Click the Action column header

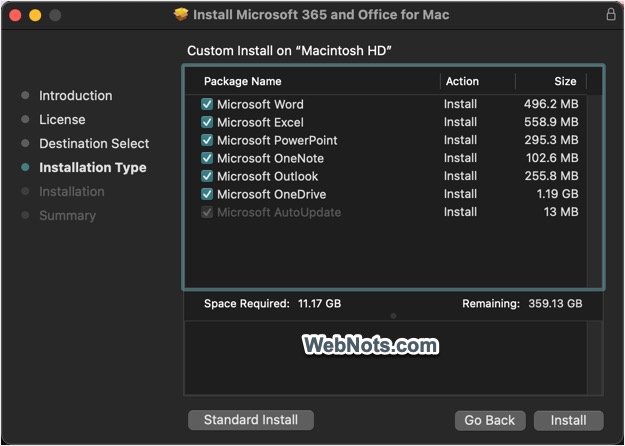point(462,81)
